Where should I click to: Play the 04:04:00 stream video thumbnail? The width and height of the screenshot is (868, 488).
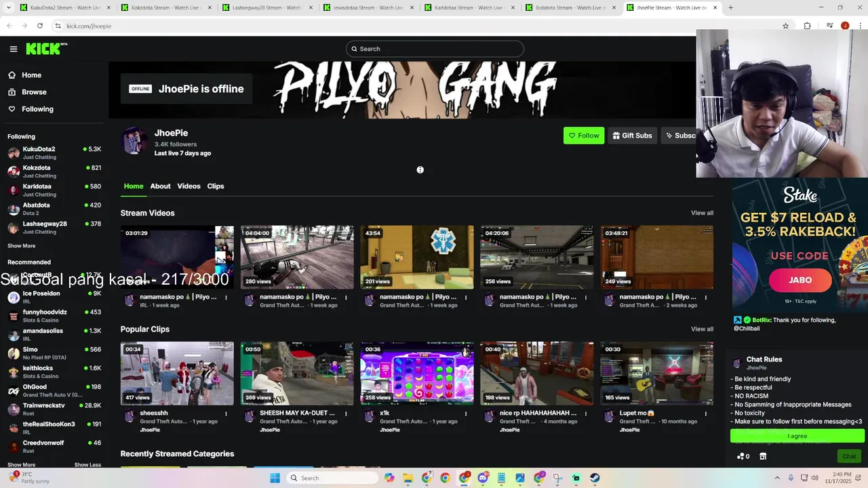297,257
